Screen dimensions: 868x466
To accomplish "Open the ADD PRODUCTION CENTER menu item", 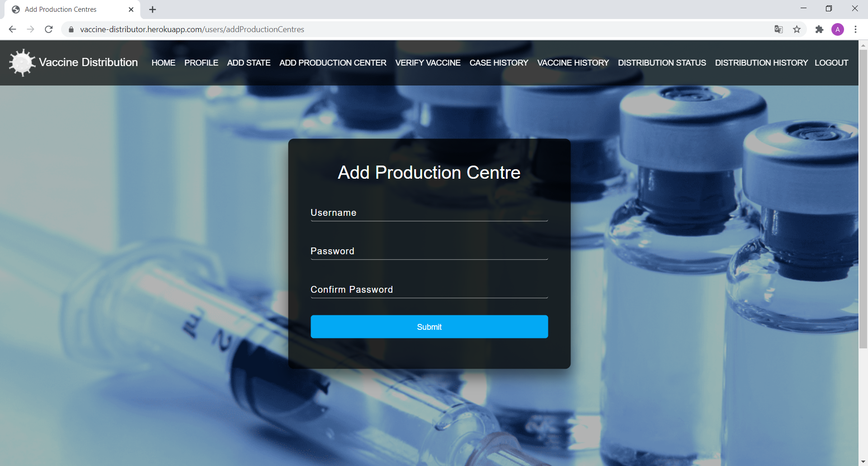I will (x=333, y=63).
